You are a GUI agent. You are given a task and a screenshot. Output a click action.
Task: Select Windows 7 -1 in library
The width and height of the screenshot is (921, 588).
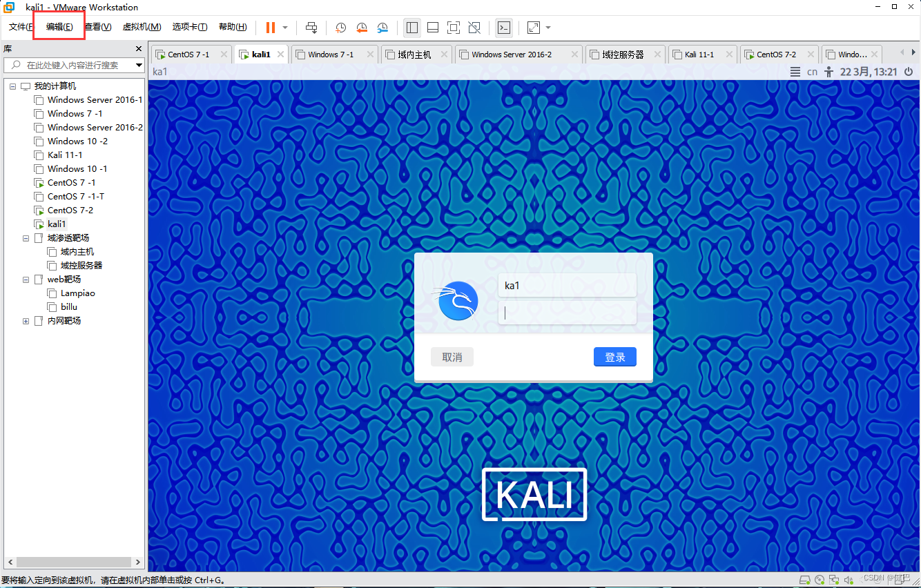click(x=75, y=114)
